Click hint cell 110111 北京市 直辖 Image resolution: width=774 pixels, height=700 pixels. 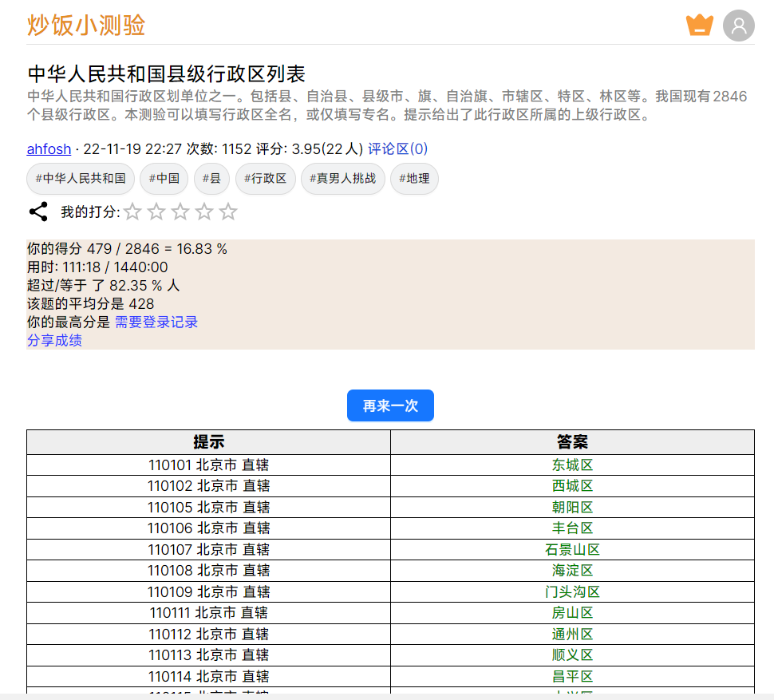[209, 613]
